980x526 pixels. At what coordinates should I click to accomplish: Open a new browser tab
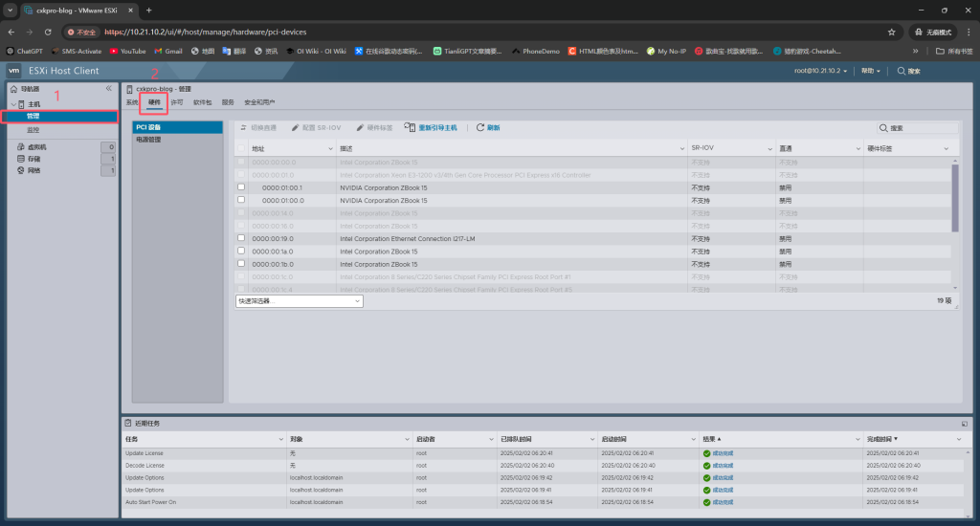pos(148,11)
